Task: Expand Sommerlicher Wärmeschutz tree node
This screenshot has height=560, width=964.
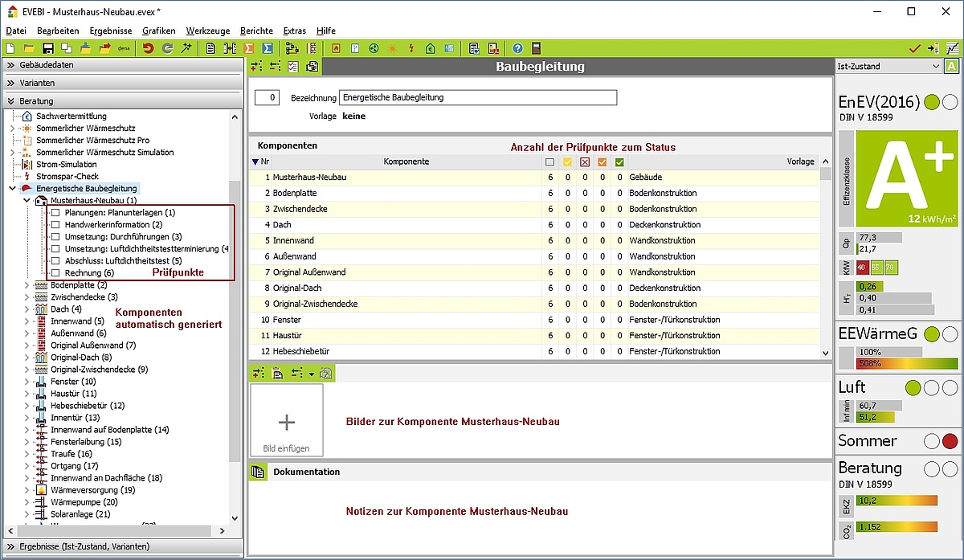Action: coord(11,128)
